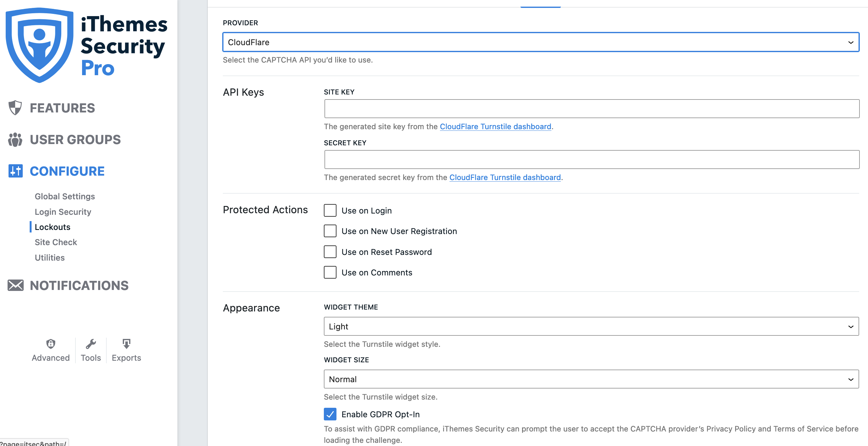Click into the Site Key field
868x446 pixels.
(592, 109)
